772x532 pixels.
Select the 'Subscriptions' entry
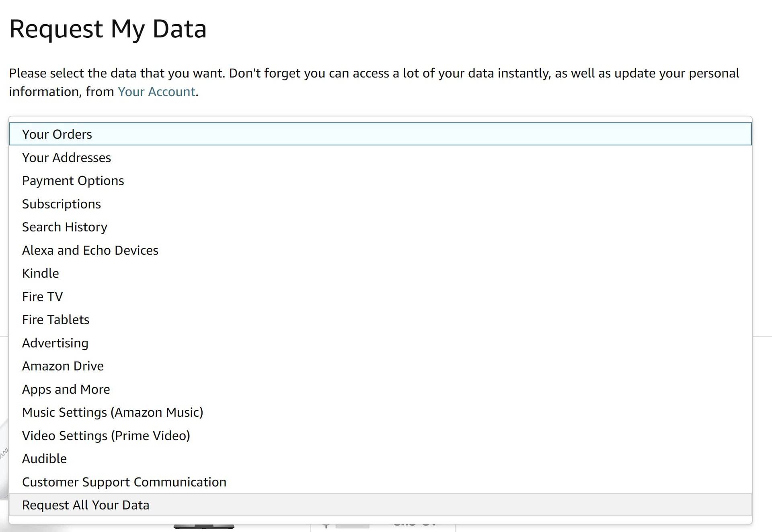[380, 204]
